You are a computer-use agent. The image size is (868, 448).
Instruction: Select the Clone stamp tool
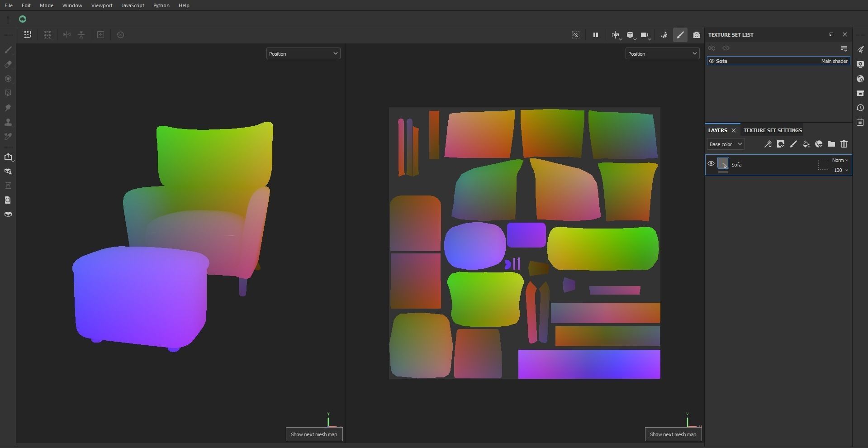click(8, 122)
